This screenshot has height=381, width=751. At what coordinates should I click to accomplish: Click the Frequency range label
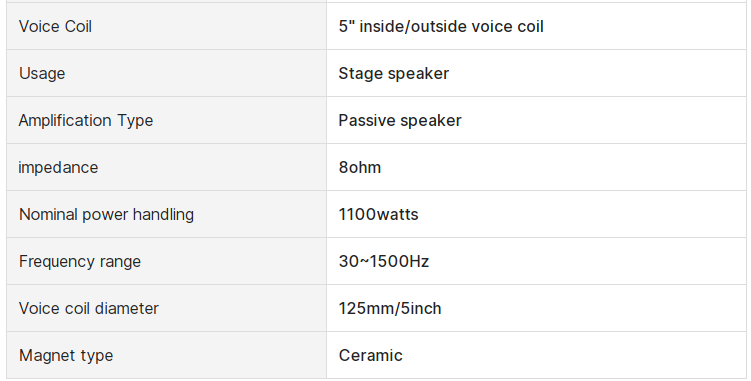click(x=80, y=261)
